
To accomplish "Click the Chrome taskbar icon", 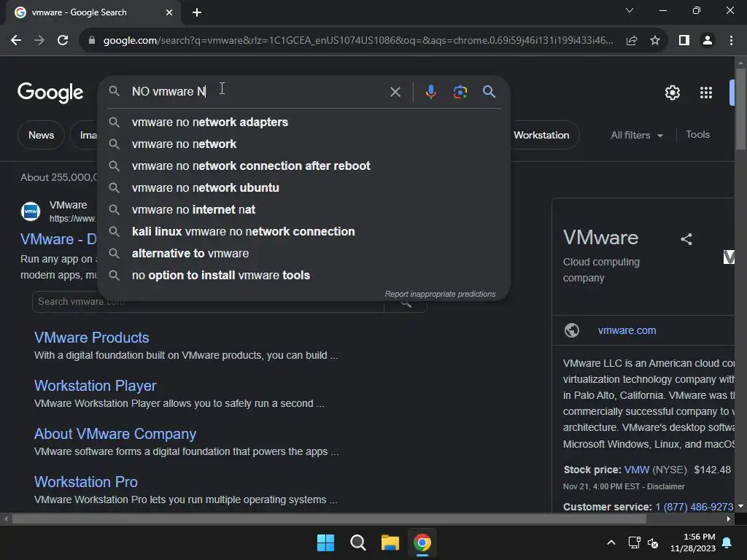I will (422, 542).
